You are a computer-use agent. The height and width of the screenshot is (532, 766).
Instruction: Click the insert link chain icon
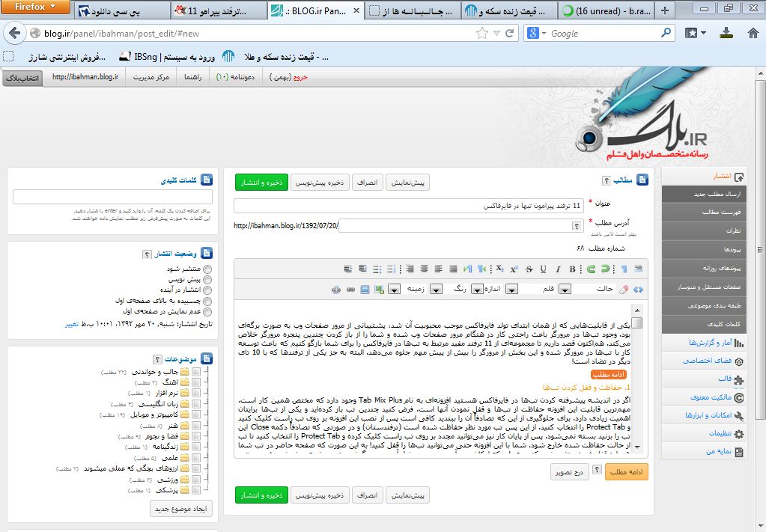350,290
